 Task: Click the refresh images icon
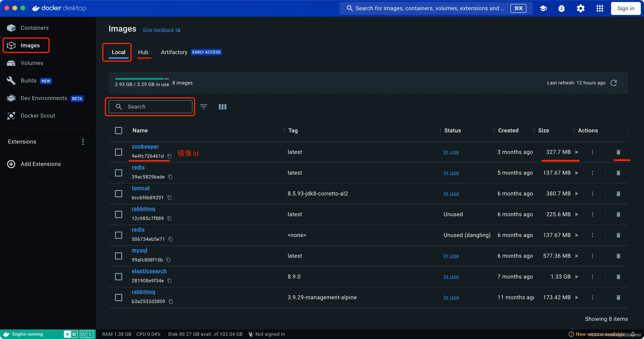(614, 83)
